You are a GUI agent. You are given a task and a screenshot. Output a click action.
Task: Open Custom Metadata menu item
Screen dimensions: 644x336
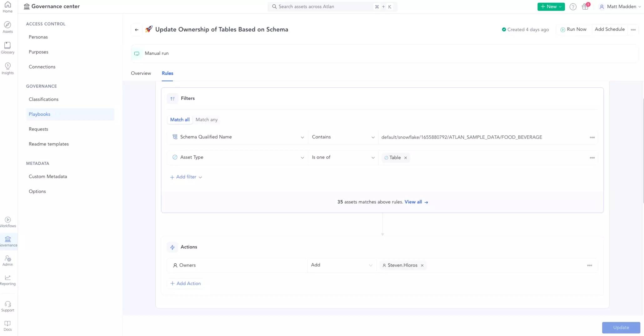click(48, 177)
